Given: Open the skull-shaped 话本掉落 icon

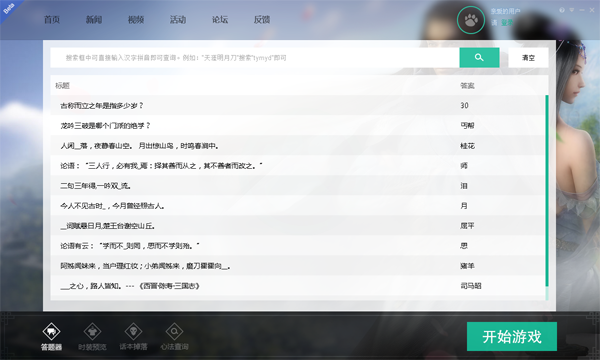Looking at the screenshot, I should point(133,332).
